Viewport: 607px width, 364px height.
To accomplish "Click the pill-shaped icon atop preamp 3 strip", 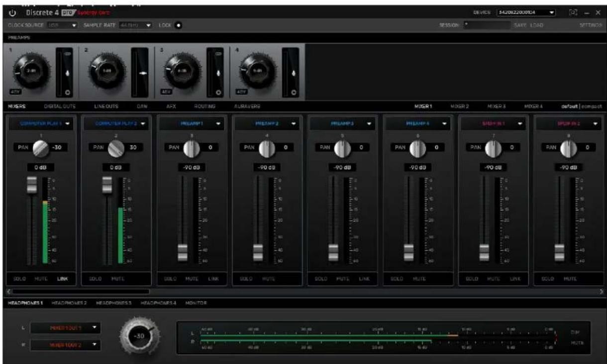I will click(218, 54).
